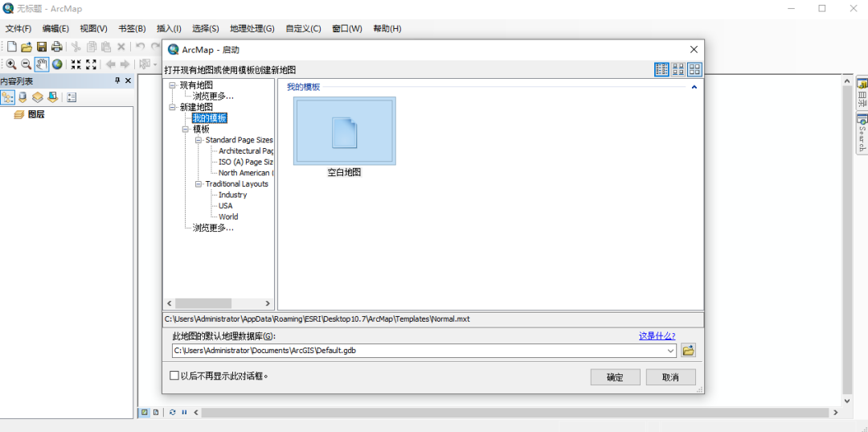
Task: Click the Full Extent globe icon
Action: coord(57,64)
